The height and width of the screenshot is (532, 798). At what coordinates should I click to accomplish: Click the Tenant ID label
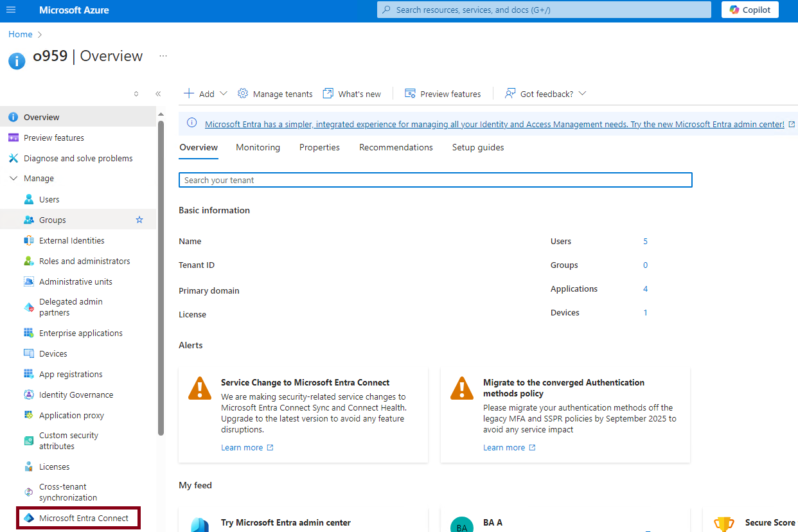pos(197,265)
